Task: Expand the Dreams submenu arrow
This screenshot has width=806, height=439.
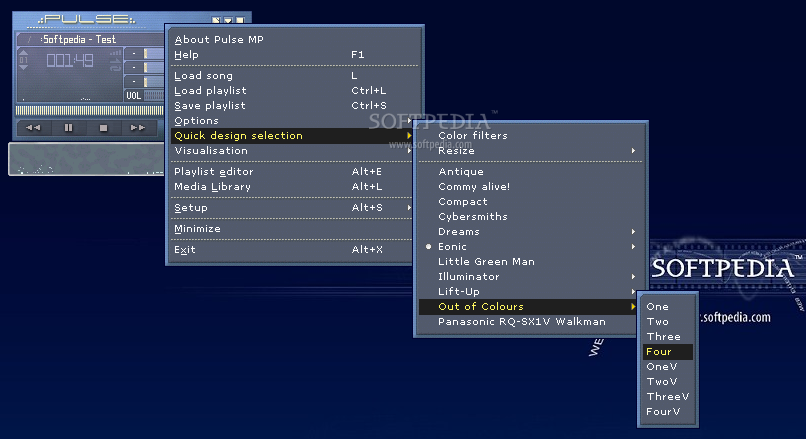Action: (x=633, y=231)
